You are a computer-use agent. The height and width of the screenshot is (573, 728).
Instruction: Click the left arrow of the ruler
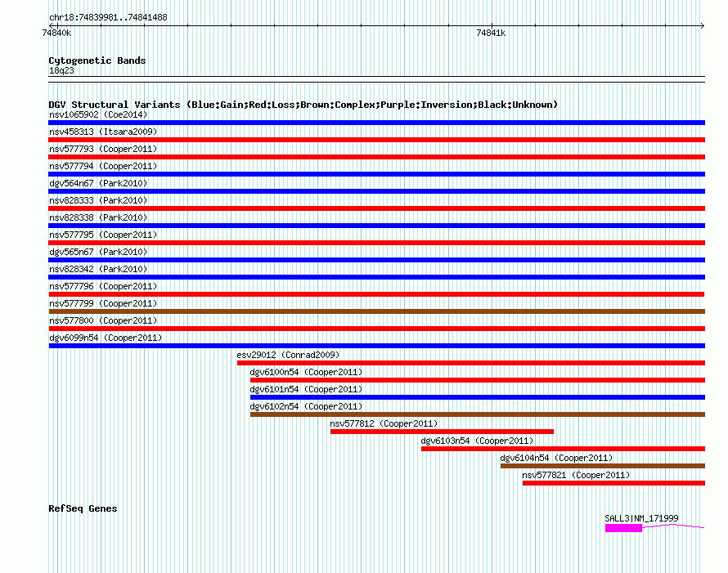[52, 25]
